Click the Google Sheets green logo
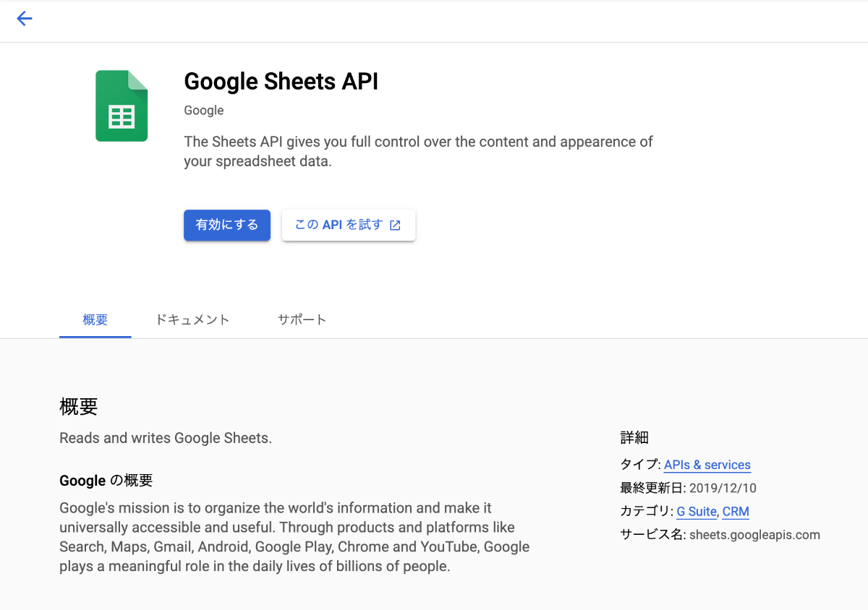 coord(122,106)
